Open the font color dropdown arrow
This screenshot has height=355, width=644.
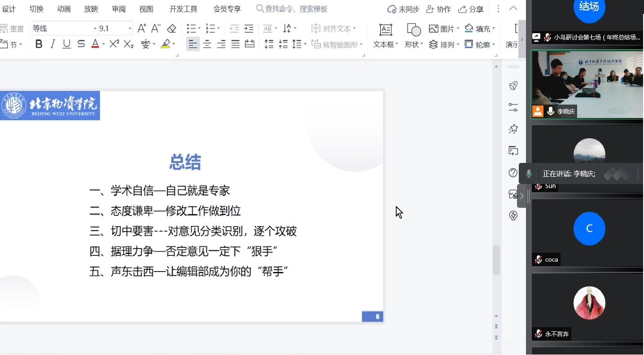(104, 44)
